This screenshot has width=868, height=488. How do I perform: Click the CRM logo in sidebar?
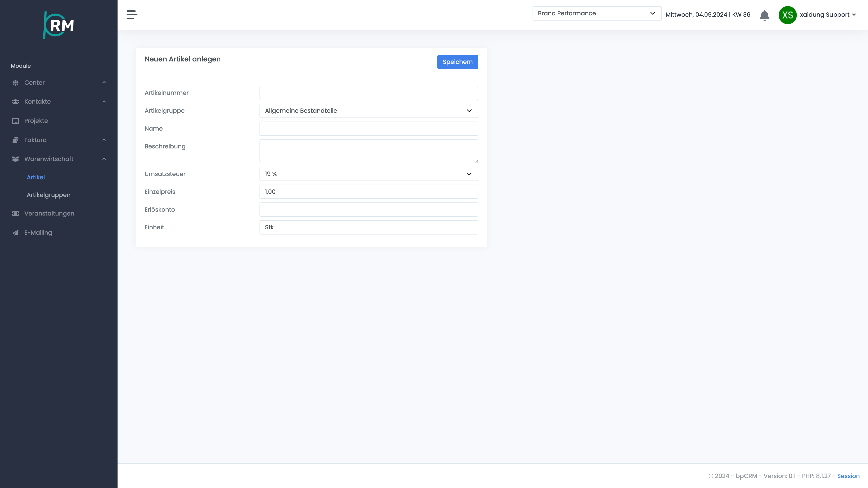pos(59,25)
